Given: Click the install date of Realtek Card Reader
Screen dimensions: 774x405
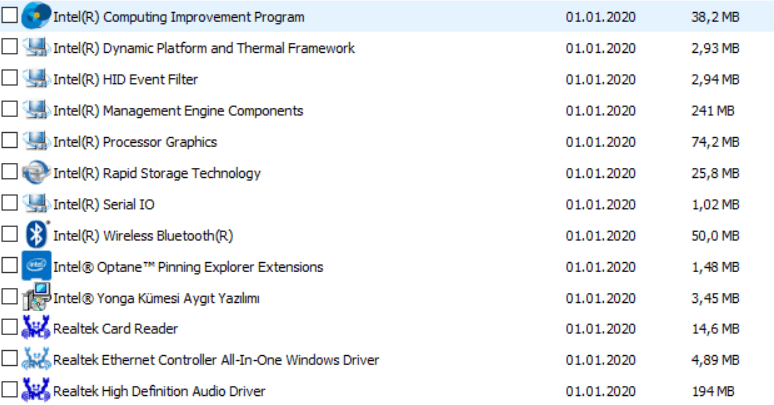Looking at the screenshot, I should (x=601, y=329).
